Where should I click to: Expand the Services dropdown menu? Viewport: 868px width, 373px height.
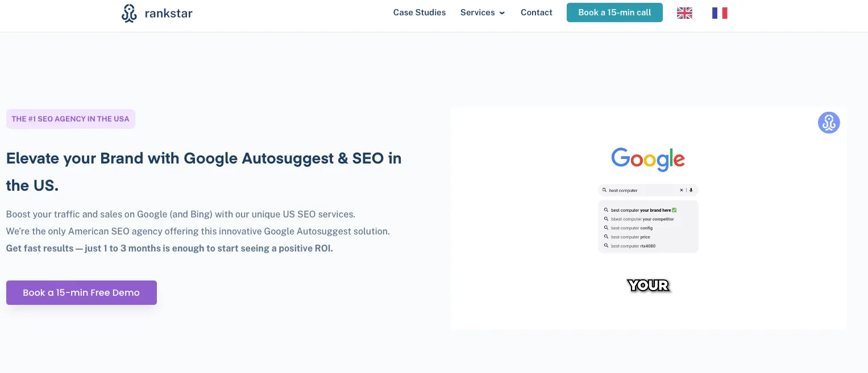tap(477, 12)
